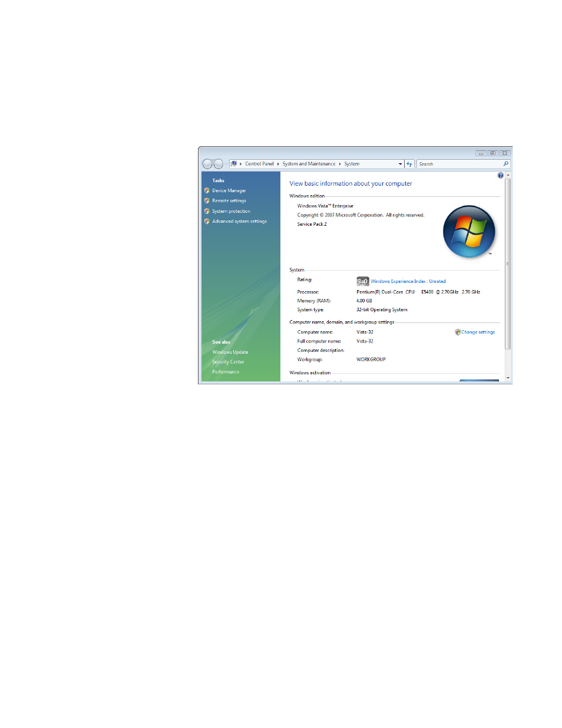The image size is (562, 728).
Task: Click the vertical scrollbar down arrow
Action: (508, 377)
